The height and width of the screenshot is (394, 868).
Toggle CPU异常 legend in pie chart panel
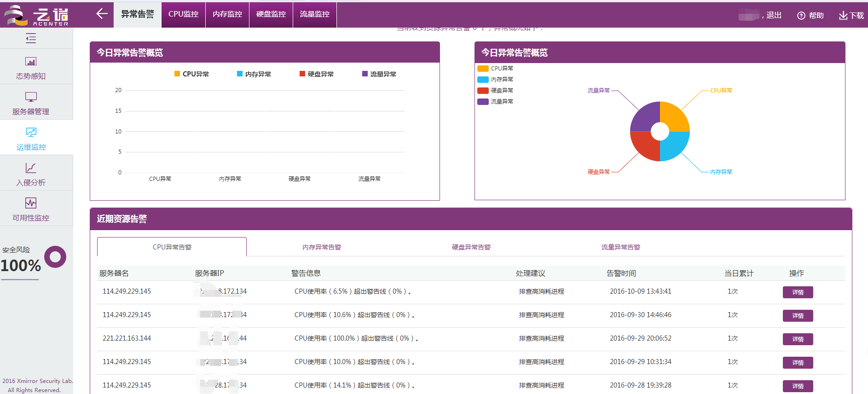pyautogui.click(x=495, y=69)
